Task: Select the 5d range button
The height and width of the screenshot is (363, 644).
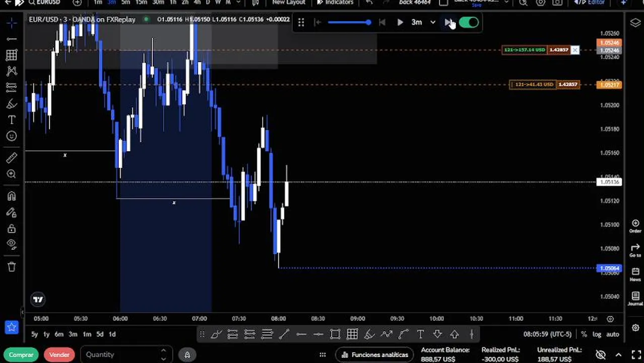Action: 100,334
